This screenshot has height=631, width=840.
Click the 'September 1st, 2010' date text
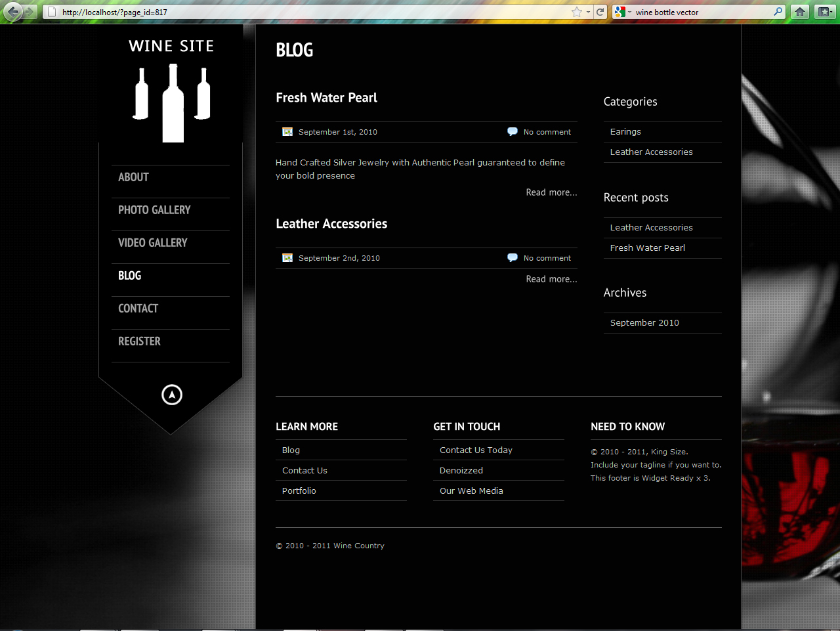coord(338,132)
